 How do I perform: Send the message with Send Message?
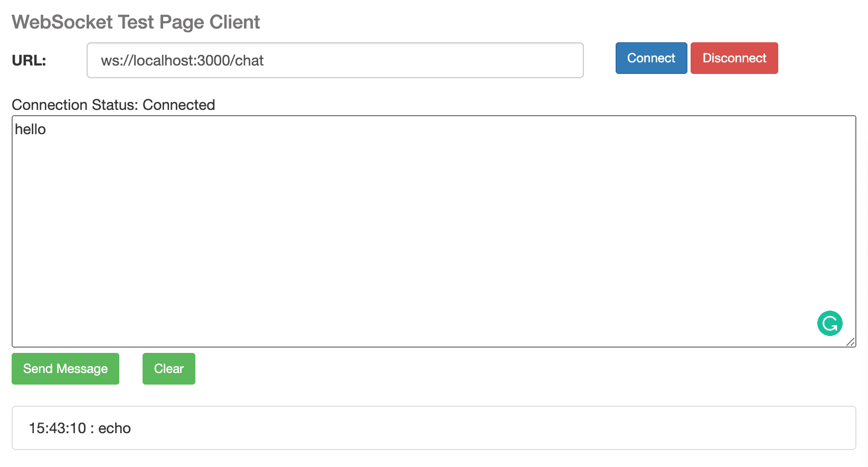[65, 368]
